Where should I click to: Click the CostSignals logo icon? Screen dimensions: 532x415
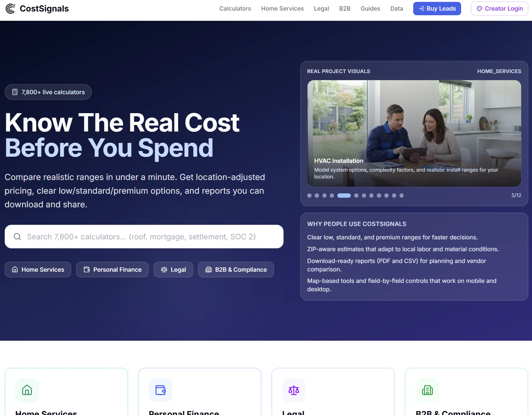point(10,9)
